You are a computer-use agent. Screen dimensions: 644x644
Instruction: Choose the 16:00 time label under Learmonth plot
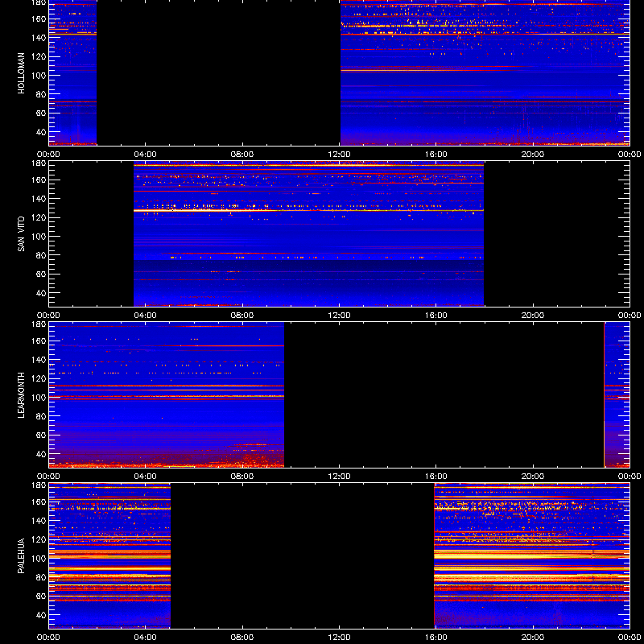(436, 477)
